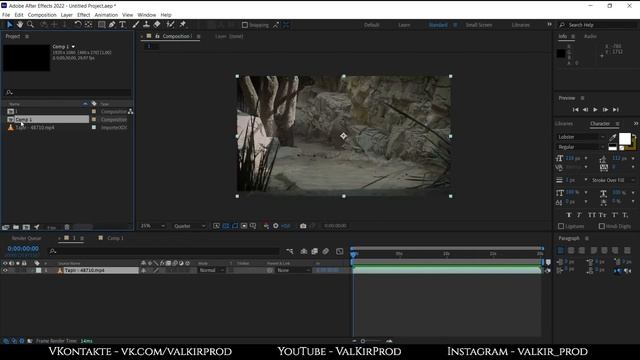The image size is (640, 360).
Task: Switch to the Render Queue tab
Action: [27, 238]
